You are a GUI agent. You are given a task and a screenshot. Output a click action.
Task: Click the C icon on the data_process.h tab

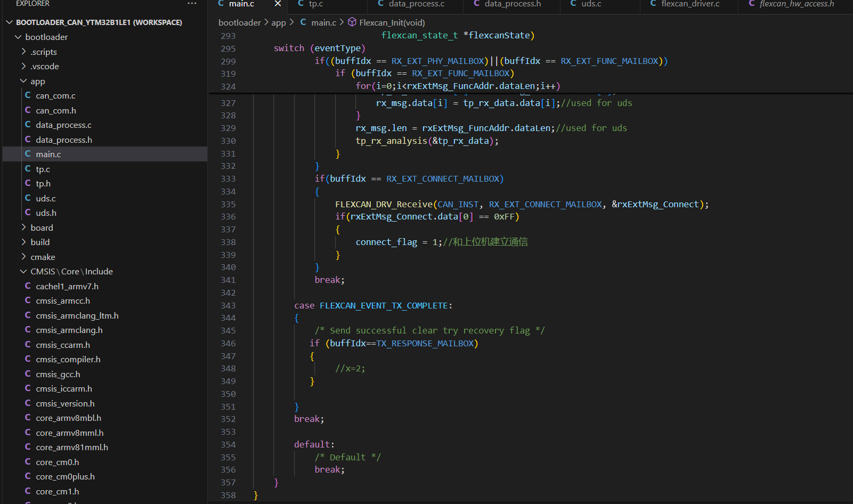pos(476,4)
